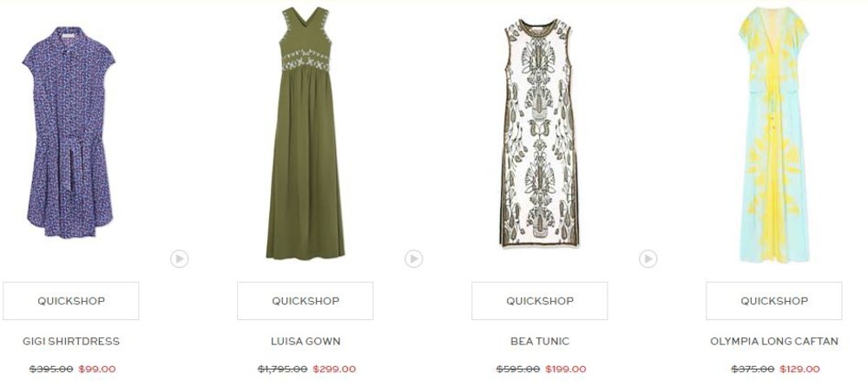Image resolution: width=868 pixels, height=386 pixels.
Task: Select the yellow and aqua caftan image
Action: tap(774, 134)
